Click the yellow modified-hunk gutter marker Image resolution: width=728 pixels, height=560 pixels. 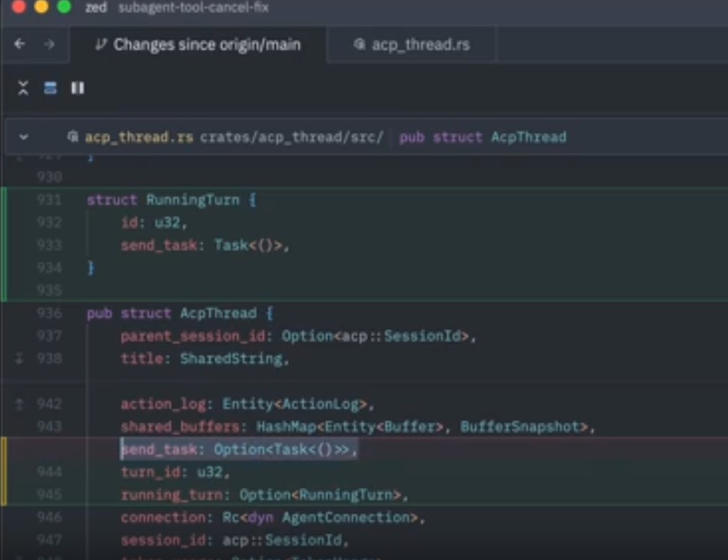pos(3,471)
